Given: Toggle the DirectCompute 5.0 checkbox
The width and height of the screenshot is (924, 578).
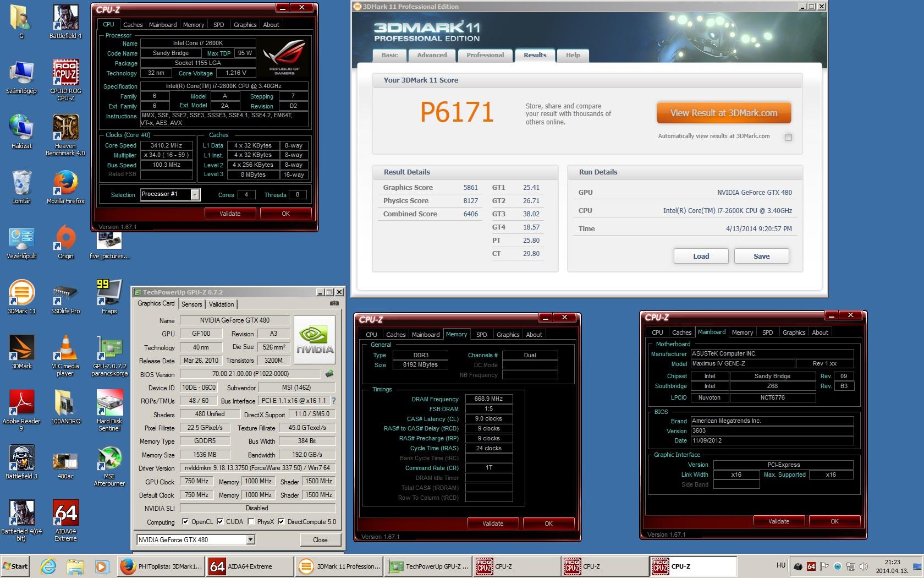Looking at the screenshot, I should coord(281,522).
